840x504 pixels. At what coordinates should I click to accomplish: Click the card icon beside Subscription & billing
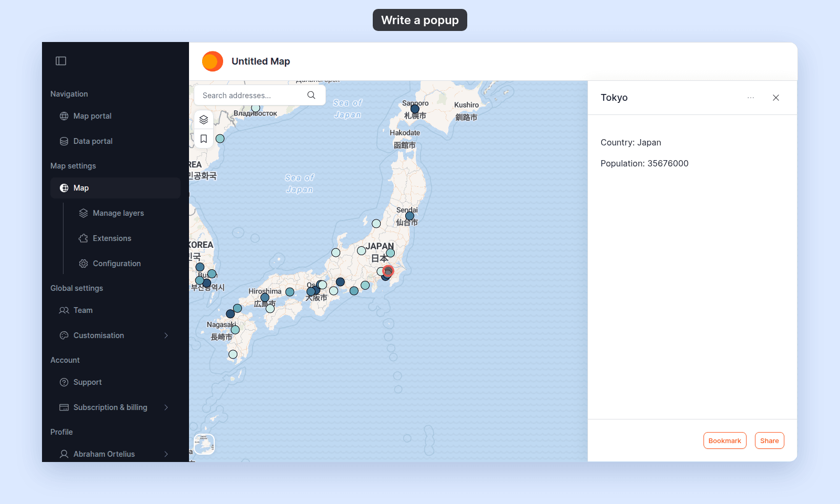pos(64,407)
